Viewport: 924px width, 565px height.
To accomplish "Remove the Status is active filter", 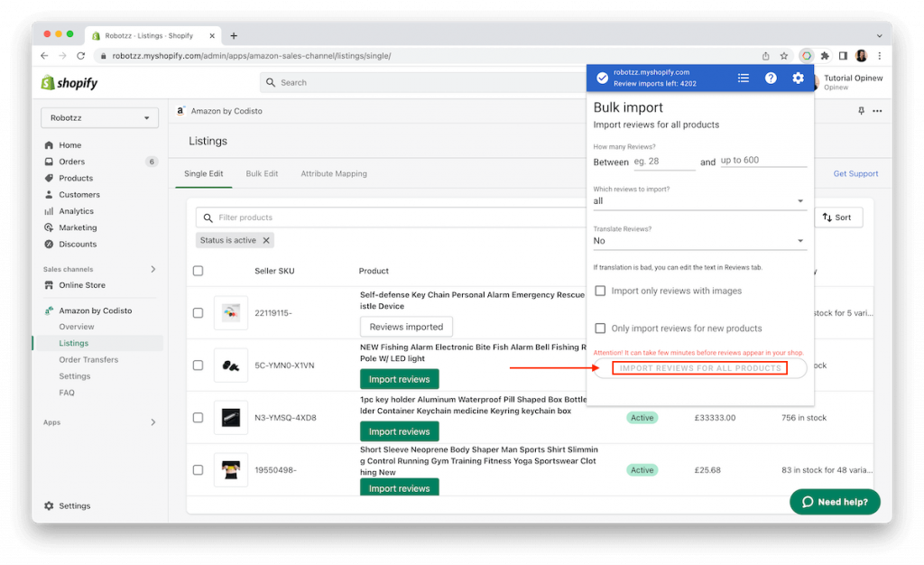I will (x=266, y=240).
